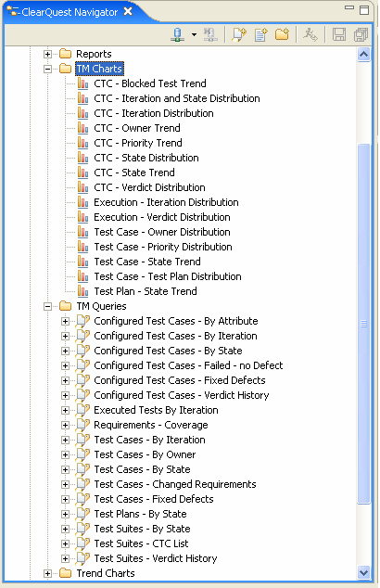
Task: Expand the Reports folder
Action: pos(47,54)
